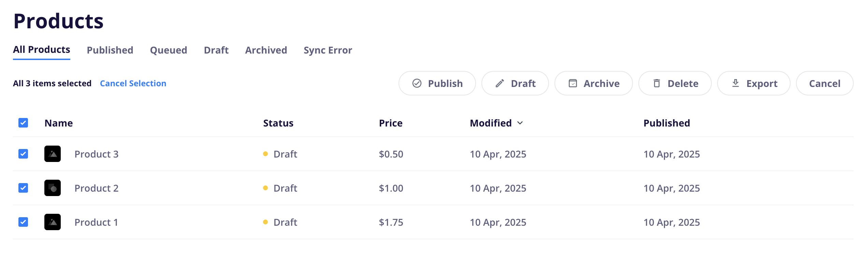Open Product 2 thumbnail image
Screen dimensions: 868x268
[x=53, y=188]
